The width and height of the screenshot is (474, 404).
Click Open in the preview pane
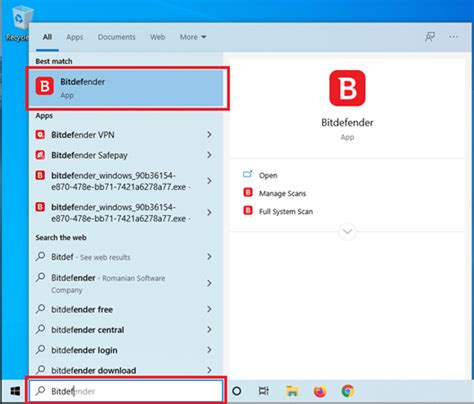(x=268, y=175)
